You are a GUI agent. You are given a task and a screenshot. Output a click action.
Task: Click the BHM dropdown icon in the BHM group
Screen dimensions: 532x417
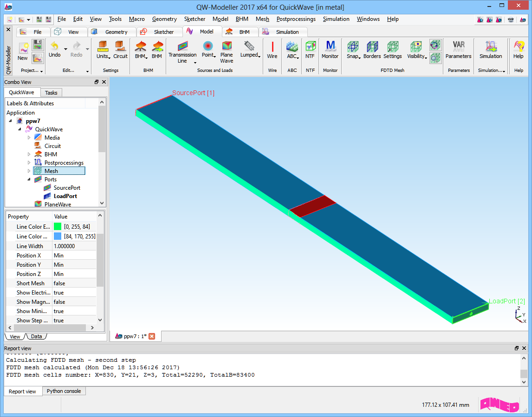141,46
